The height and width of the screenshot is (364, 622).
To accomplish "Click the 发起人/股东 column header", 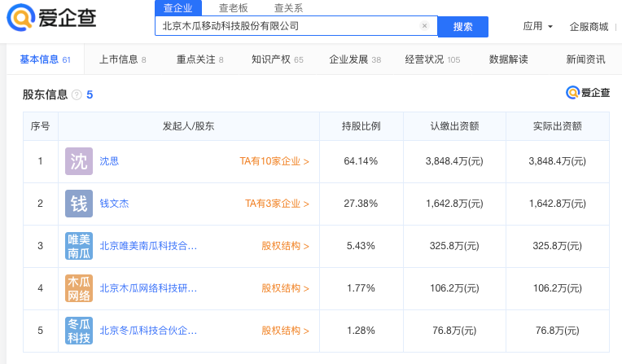I will [188, 126].
